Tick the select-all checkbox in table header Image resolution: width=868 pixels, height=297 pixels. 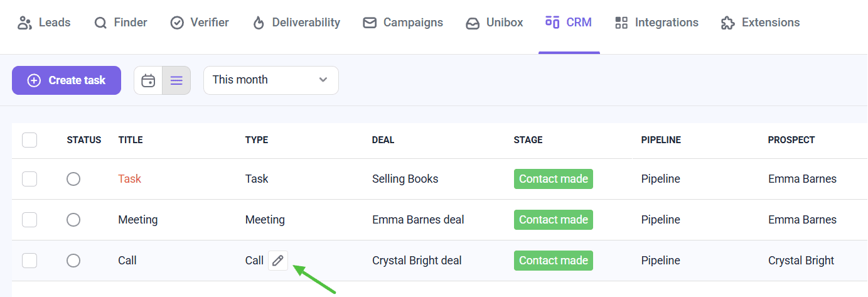pos(29,140)
